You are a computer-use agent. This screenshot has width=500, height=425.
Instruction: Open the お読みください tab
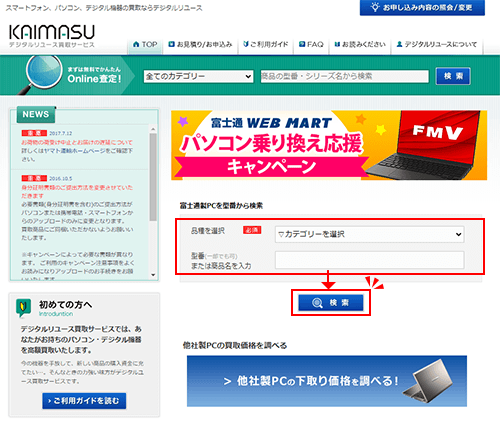360,44
